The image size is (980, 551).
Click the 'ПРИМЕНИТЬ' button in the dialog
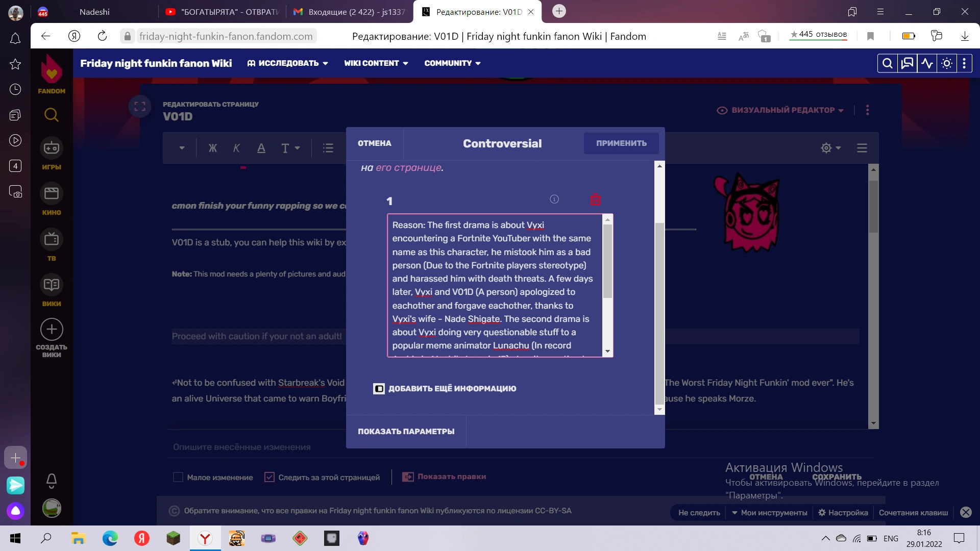(x=621, y=143)
